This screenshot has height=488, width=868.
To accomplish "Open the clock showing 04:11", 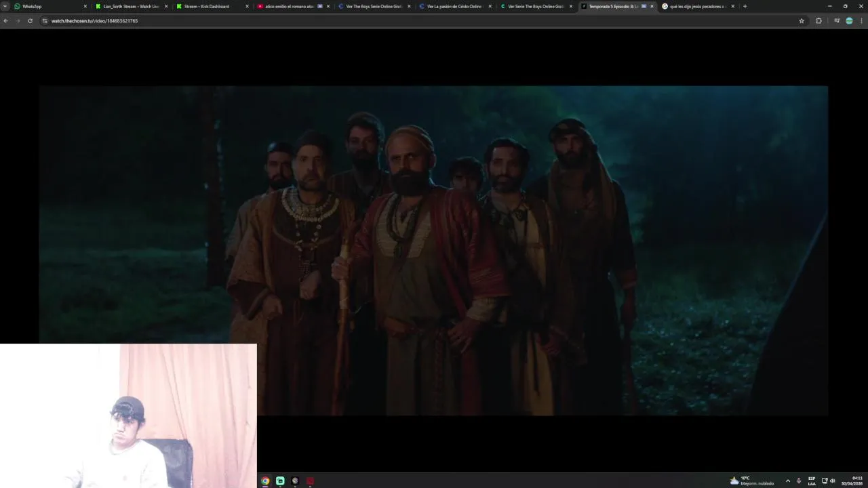I will pyautogui.click(x=852, y=481).
